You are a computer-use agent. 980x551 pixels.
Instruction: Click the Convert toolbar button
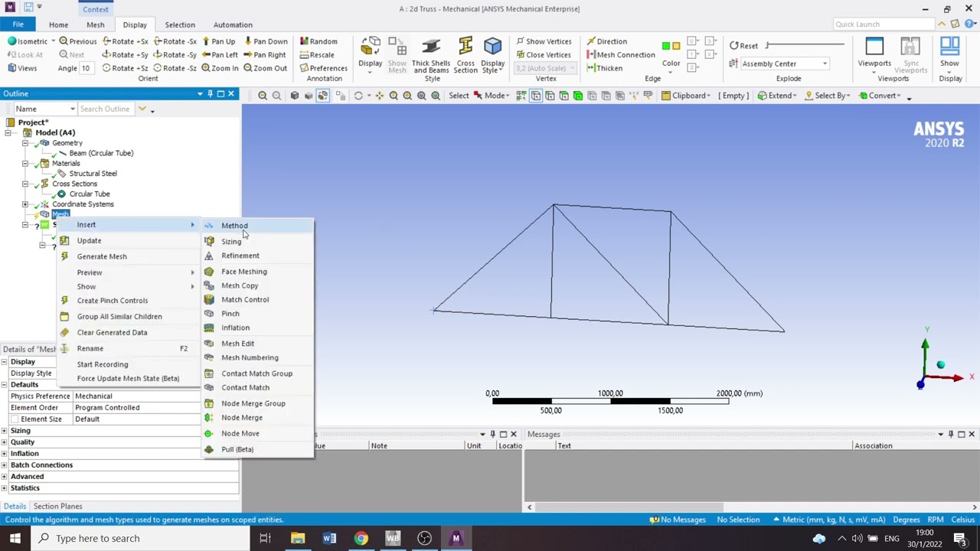click(x=880, y=96)
